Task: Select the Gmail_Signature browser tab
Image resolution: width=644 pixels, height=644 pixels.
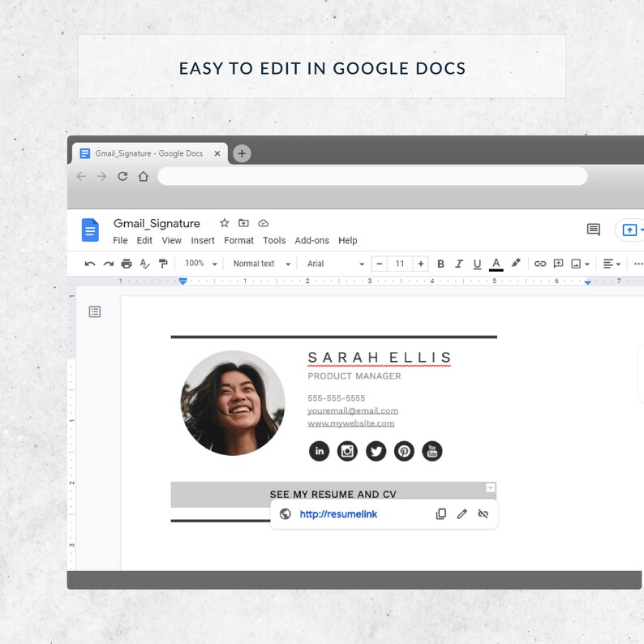Action: (x=150, y=153)
